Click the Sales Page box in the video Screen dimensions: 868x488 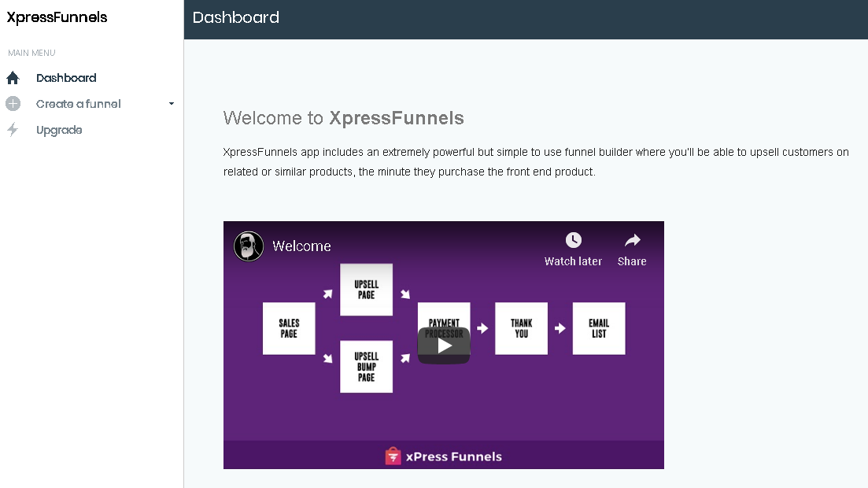click(x=289, y=328)
